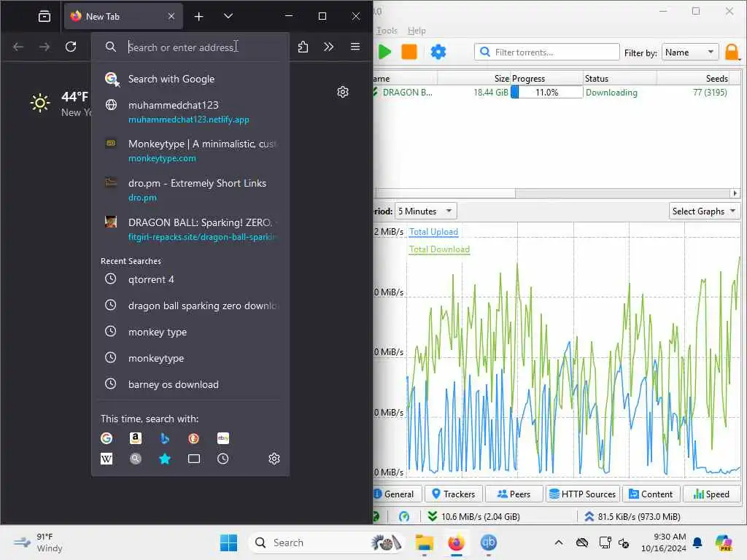
Task: Go back in Firefox
Action: point(18,47)
